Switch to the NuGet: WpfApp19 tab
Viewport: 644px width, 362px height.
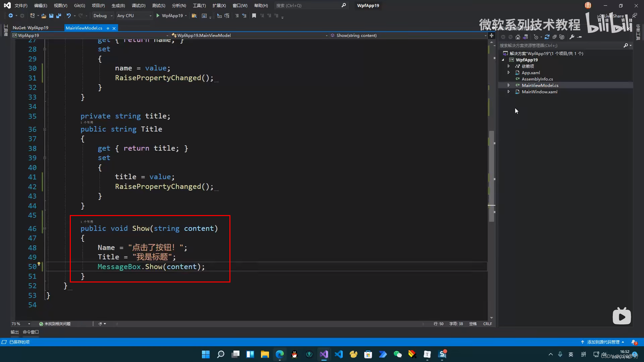[31, 28]
